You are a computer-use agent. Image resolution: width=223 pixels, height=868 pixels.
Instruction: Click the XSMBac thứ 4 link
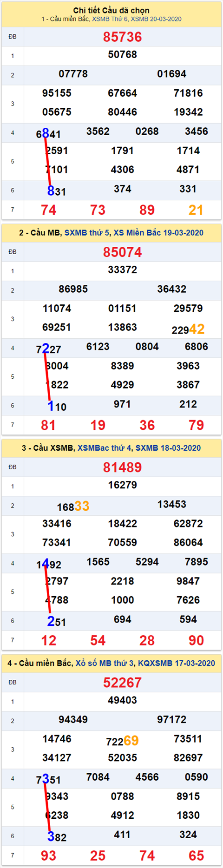tap(105, 448)
